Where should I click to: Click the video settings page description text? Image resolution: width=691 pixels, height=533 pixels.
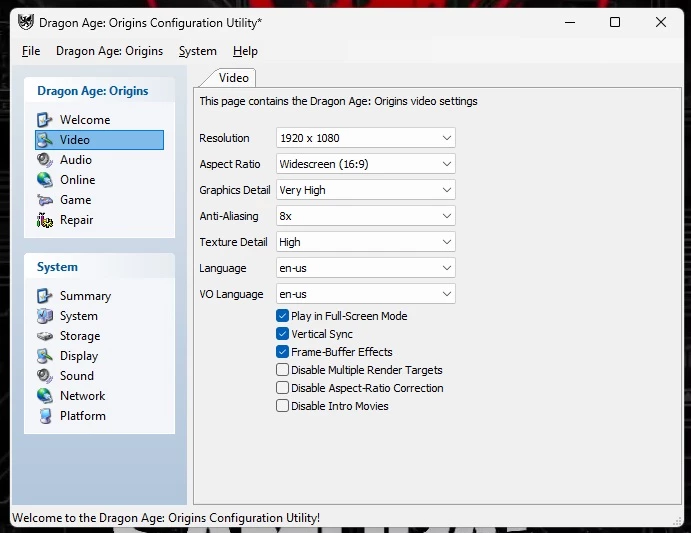tap(338, 101)
